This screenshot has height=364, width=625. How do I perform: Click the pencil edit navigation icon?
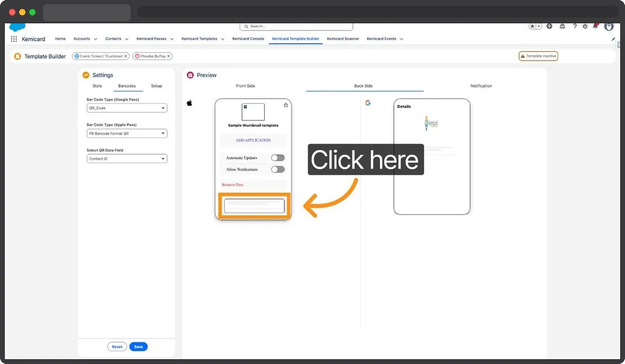coord(613,39)
